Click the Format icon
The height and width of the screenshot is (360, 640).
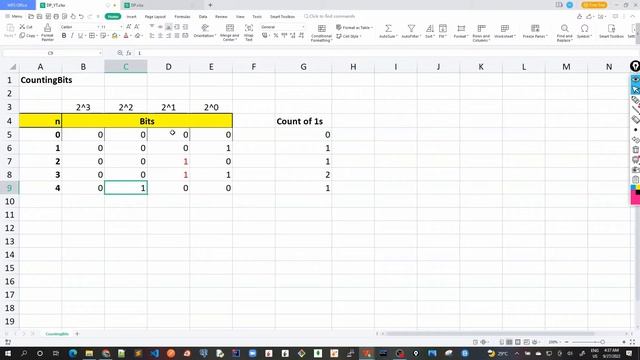[461, 28]
